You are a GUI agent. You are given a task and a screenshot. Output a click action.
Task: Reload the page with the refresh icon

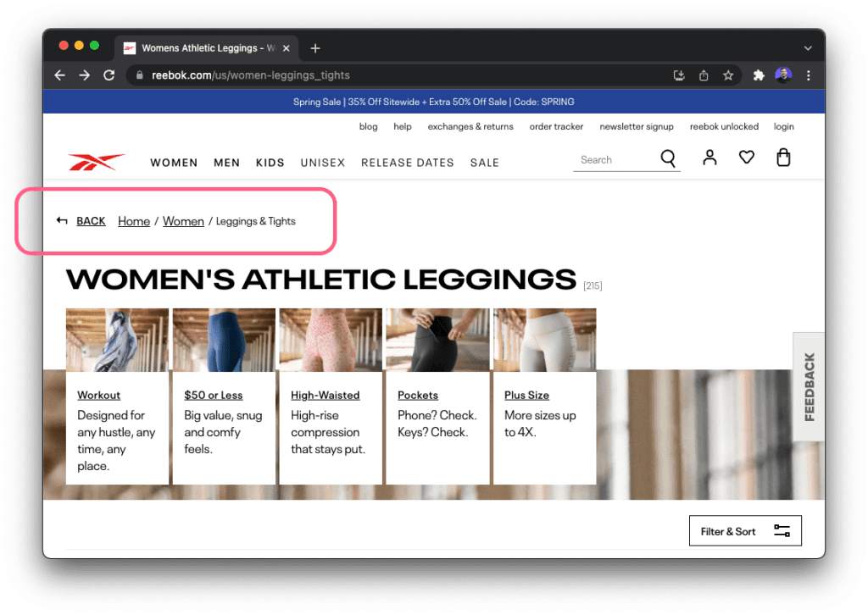pos(109,75)
